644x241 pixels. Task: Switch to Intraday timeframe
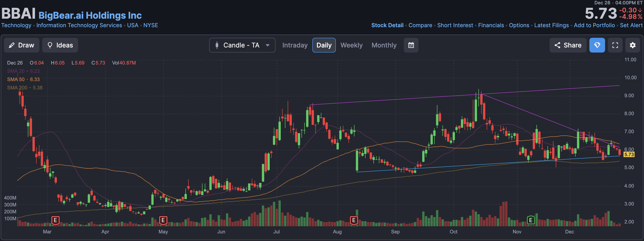coord(295,45)
